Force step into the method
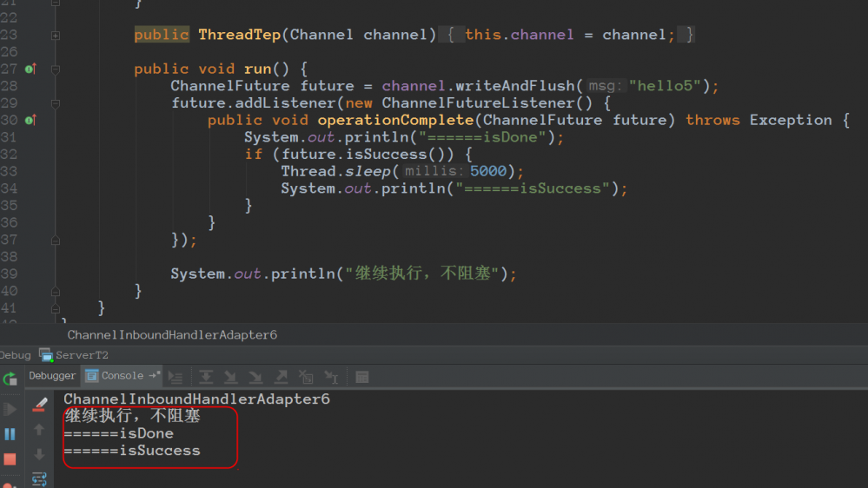The height and width of the screenshot is (488, 868). tap(255, 378)
